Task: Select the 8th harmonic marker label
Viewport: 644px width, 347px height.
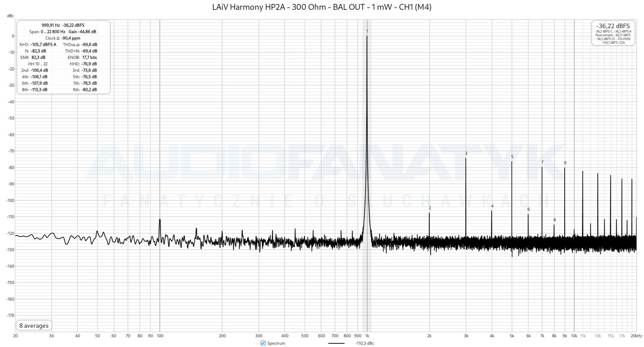Action: [554, 220]
